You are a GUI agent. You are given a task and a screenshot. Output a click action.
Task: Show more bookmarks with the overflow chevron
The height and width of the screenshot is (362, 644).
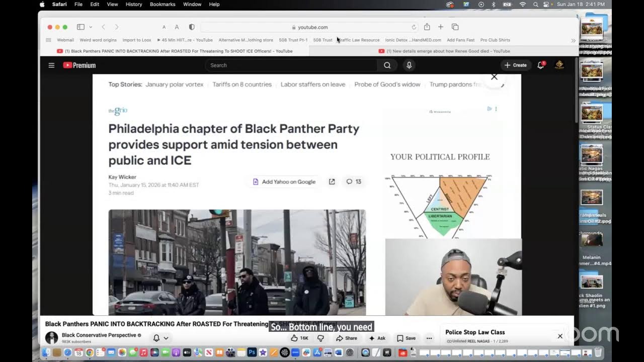(x=573, y=40)
